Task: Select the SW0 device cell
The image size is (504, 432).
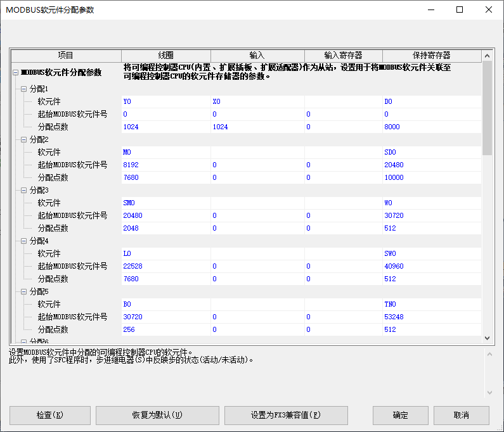Action: [432, 254]
